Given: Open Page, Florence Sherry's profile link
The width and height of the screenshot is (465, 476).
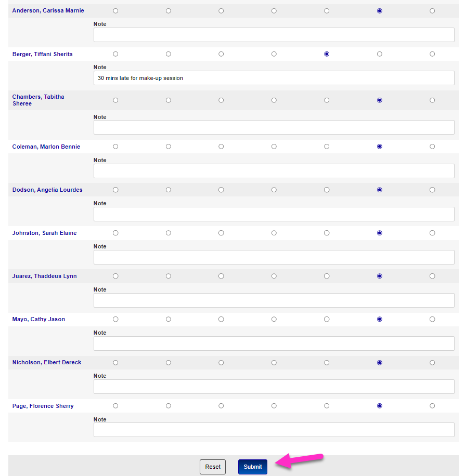Looking at the screenshot, I should click(x=43, y=406).
